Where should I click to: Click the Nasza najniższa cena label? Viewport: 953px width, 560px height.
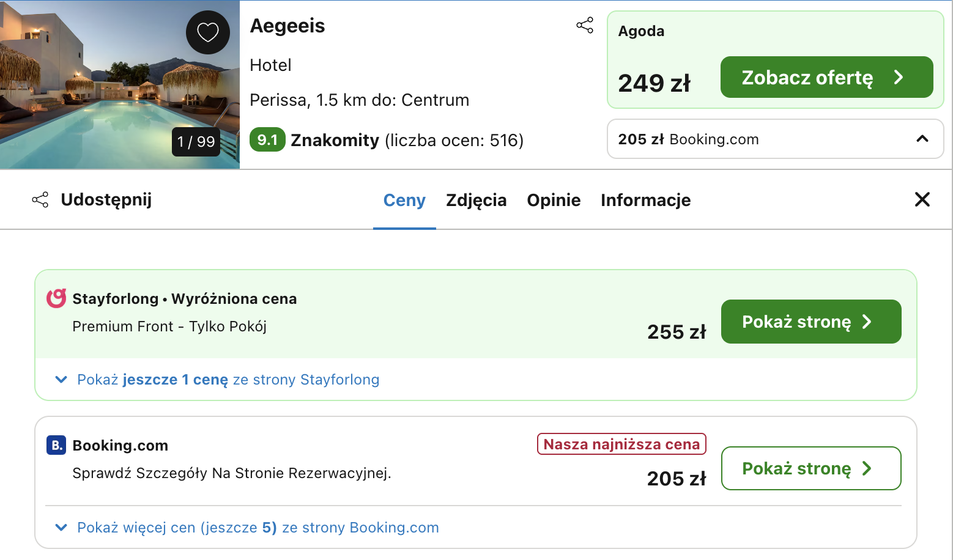[x=621, y=444]
